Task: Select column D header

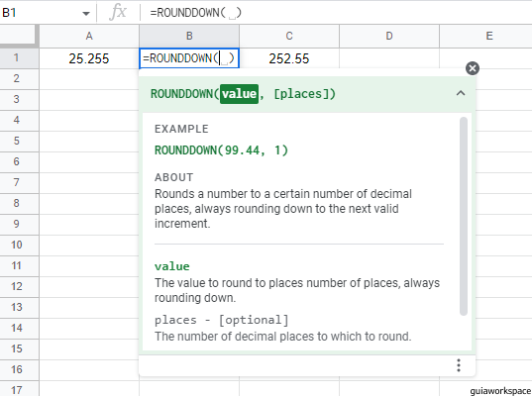Action: point(389,36)
